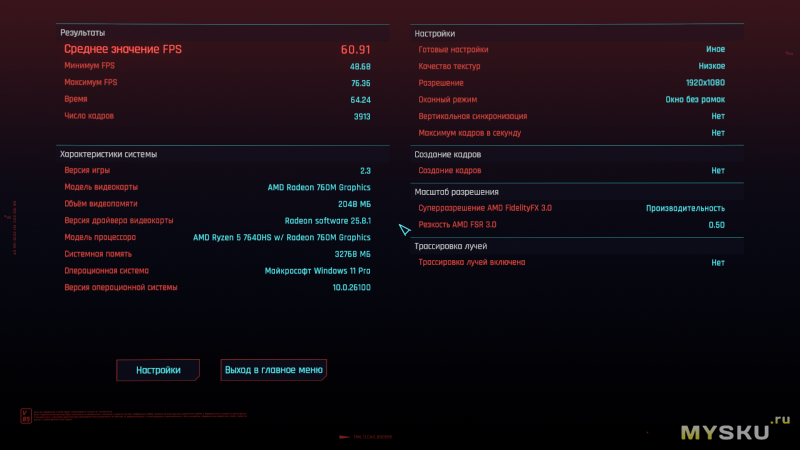This screenshot has height=450, width=800.
Task: Click OS version value 10.0.26100
Action: [x=352, y=287]
